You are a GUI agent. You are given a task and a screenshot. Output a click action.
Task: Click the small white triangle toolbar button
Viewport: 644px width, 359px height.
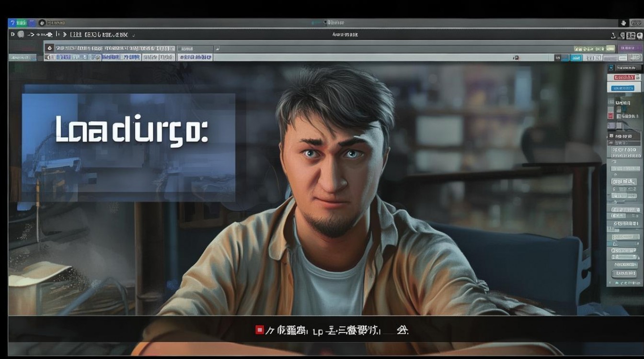point(217,48)
